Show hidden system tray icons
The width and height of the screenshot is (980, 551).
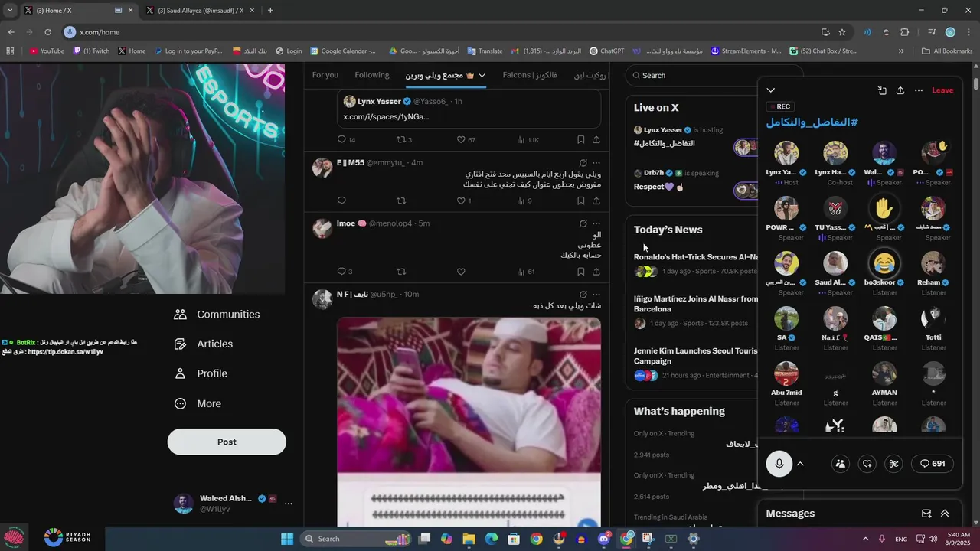click(x=865, y=539)
